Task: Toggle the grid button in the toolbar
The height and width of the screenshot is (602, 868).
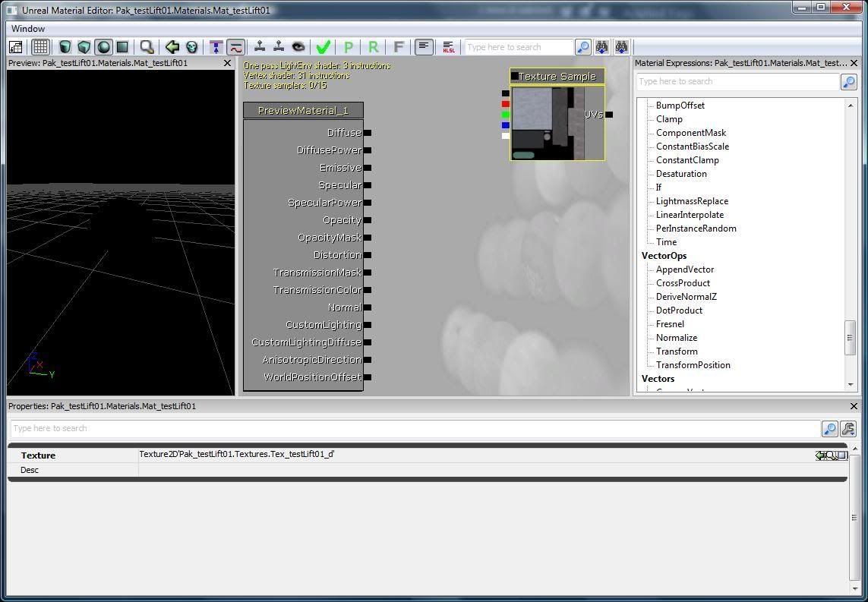Action: tap(40, 47)
